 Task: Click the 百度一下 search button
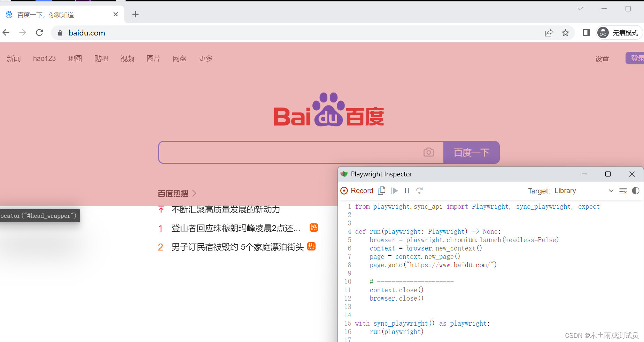[472, 152]
